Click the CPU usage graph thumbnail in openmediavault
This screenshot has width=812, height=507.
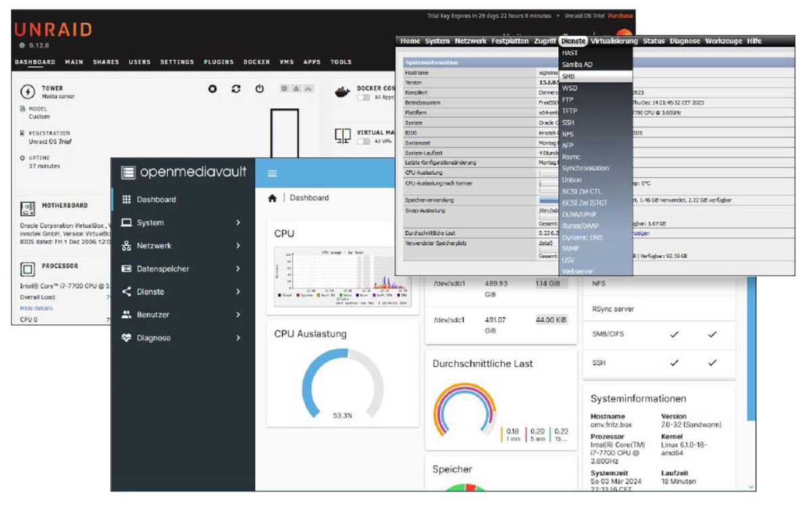[x=342, y=275]
